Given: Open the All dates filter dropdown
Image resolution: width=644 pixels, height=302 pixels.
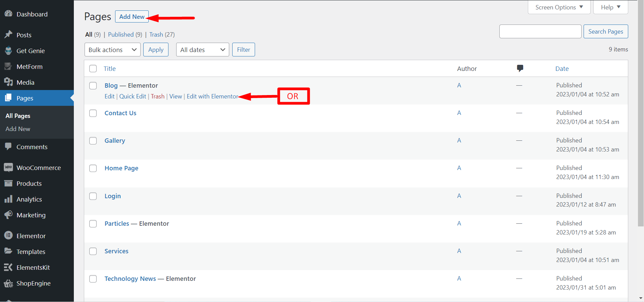Looking at the screenshot, I should click(203, 50).
